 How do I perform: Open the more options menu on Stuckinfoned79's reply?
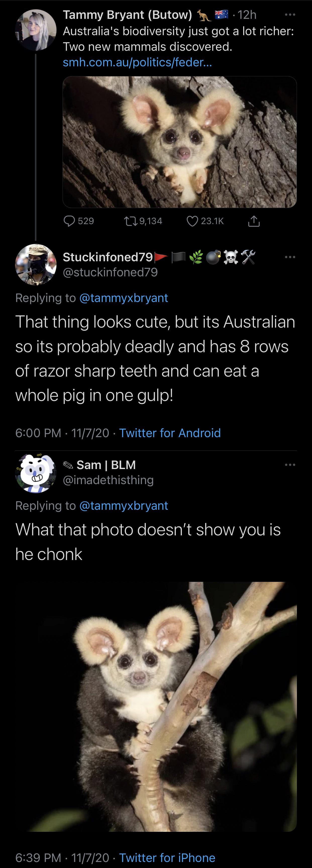290,257
